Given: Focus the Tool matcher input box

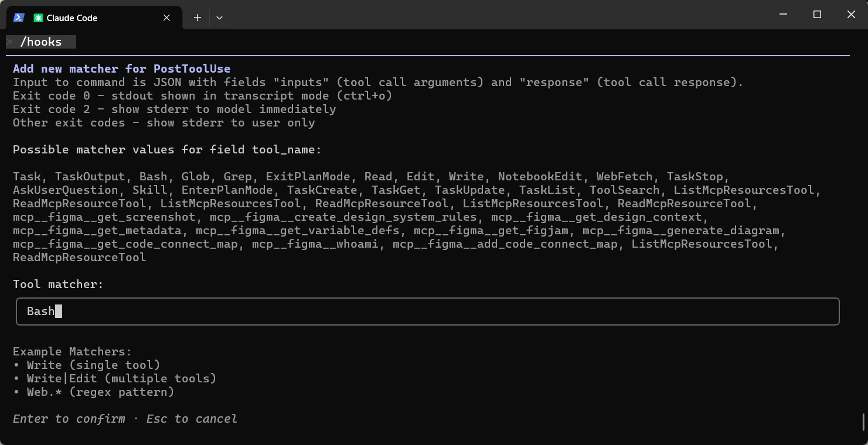Looking at the screenshot, I should (427, 311).
